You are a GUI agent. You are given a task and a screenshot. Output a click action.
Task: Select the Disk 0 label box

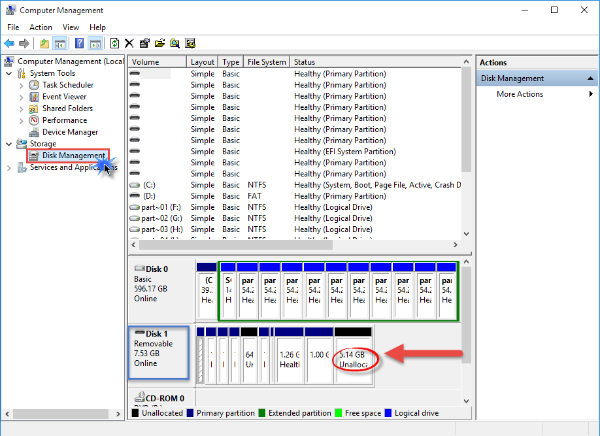(x=161, y=291)
